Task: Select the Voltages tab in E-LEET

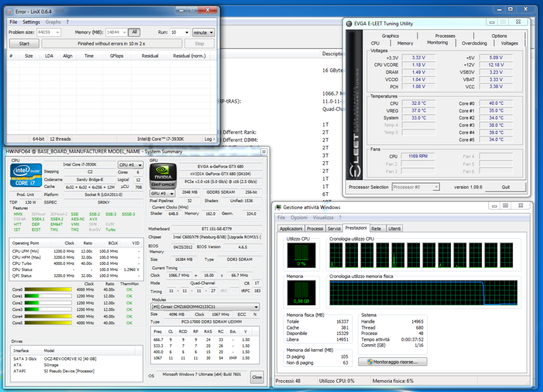Action: click(509, 43)
